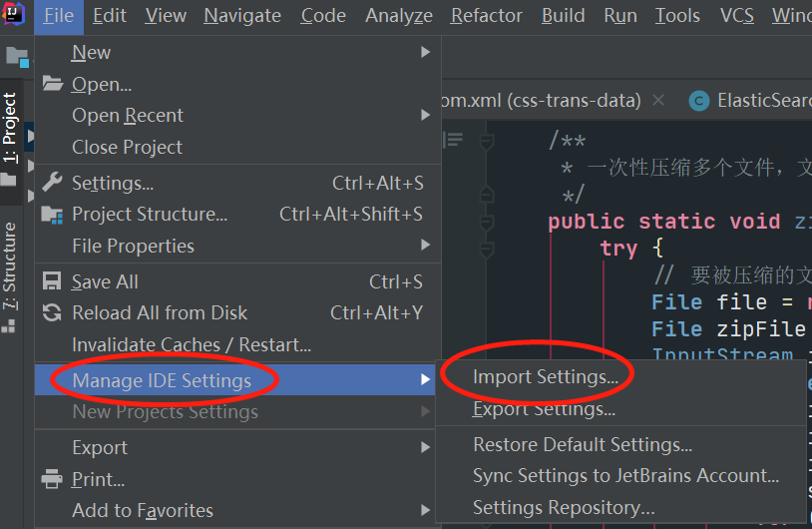Viewport: 812px width, 529px height.
Task: Click the Open folder icon
Action: [x=53, y=85]
